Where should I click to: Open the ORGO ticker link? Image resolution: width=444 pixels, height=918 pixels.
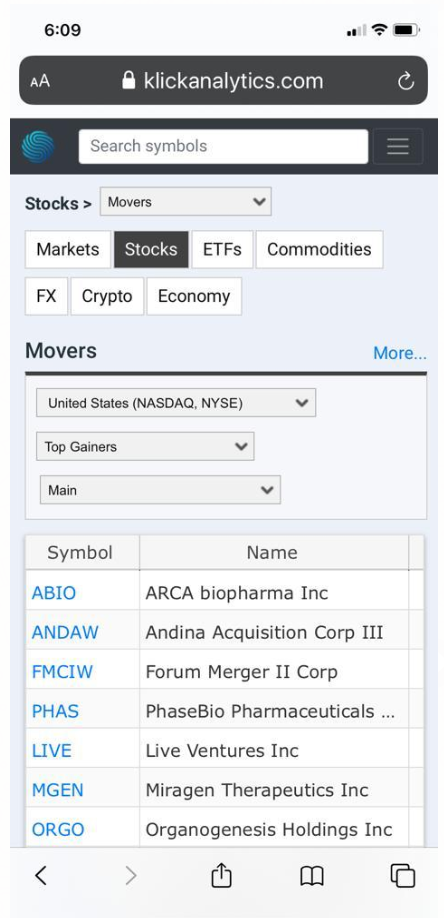click(58, 830)
